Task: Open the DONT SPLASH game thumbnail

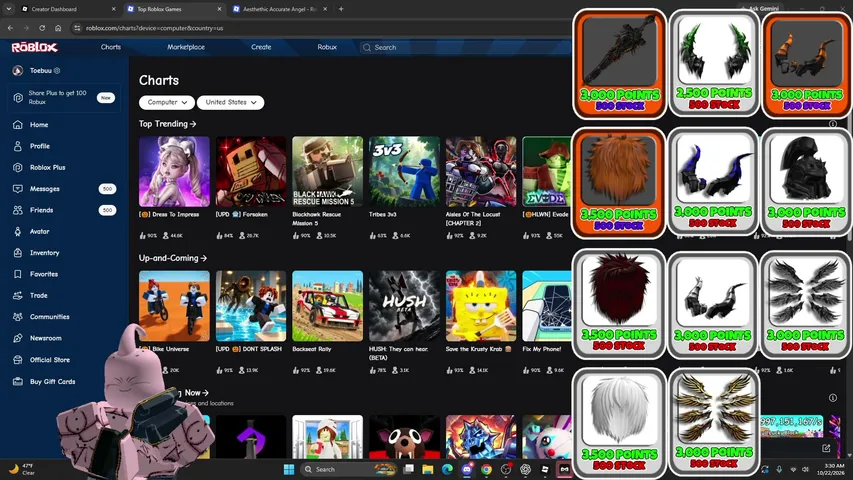Action: click(251, 306)
